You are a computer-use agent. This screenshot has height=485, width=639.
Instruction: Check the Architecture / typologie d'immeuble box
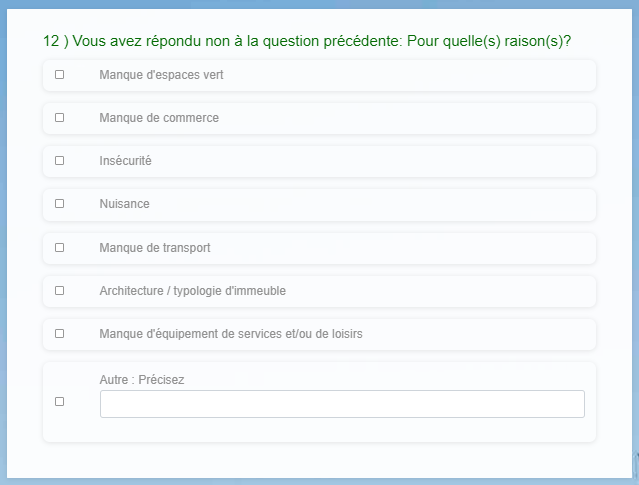[x=59, y=291]
